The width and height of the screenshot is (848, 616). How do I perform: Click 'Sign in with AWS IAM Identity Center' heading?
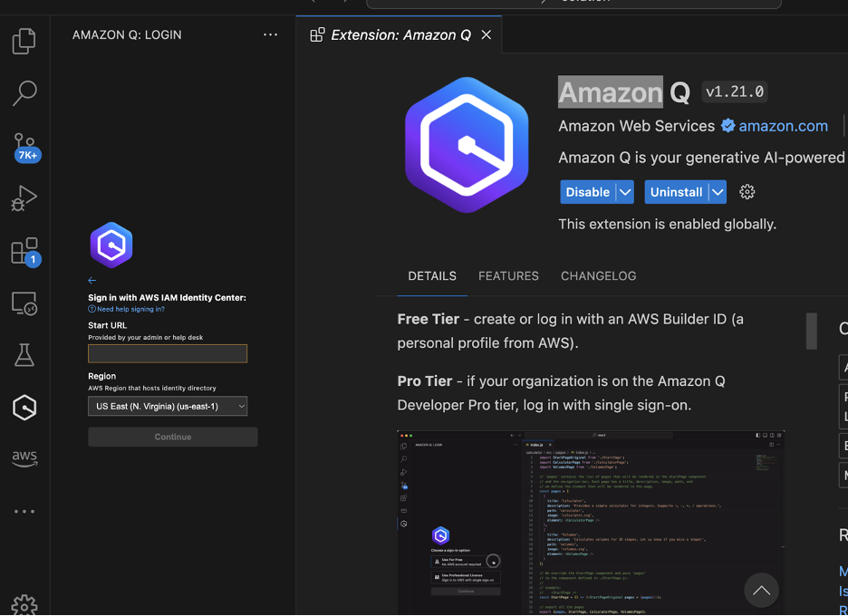(167, 297)
